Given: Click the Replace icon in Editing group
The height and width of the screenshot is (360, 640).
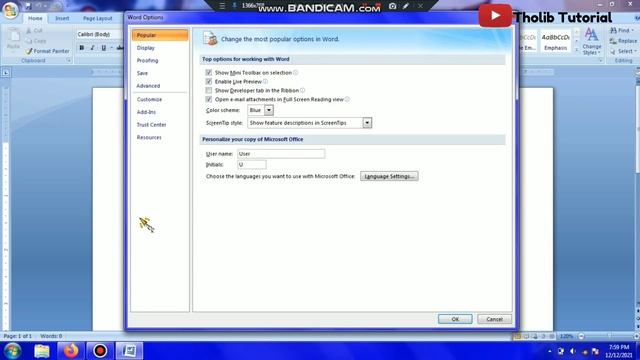Looking at the screenshot, I should pyautogui.click(x=613, y=41).
